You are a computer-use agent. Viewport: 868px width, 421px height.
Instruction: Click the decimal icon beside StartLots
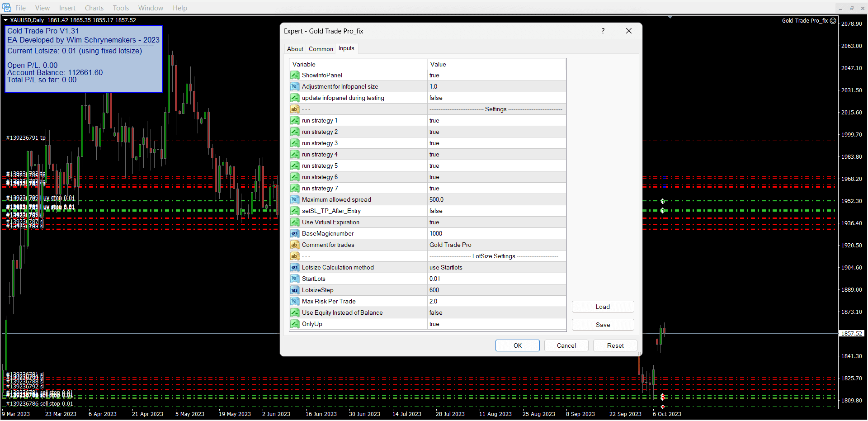pyautogui.click(x=295, y=279)
